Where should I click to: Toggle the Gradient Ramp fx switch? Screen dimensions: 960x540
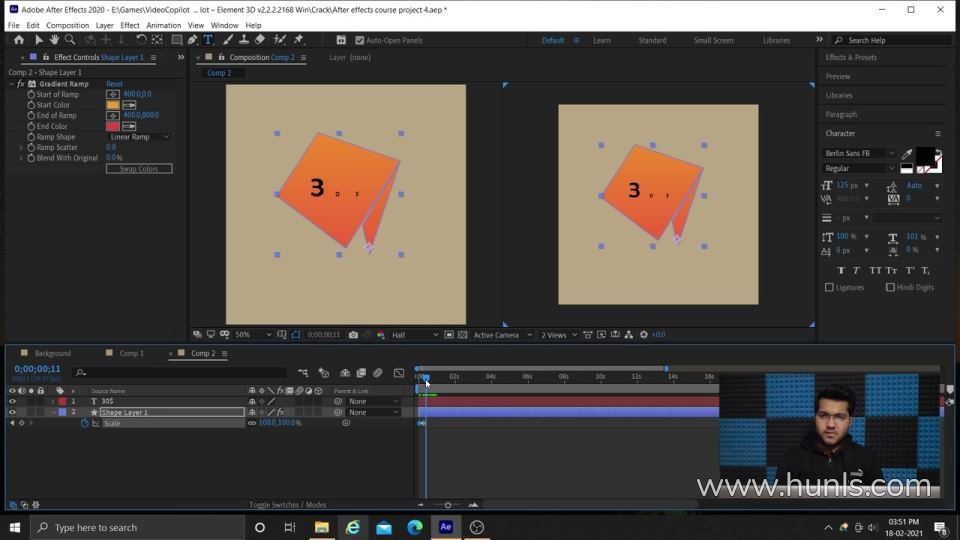click(x=21, y=84)
